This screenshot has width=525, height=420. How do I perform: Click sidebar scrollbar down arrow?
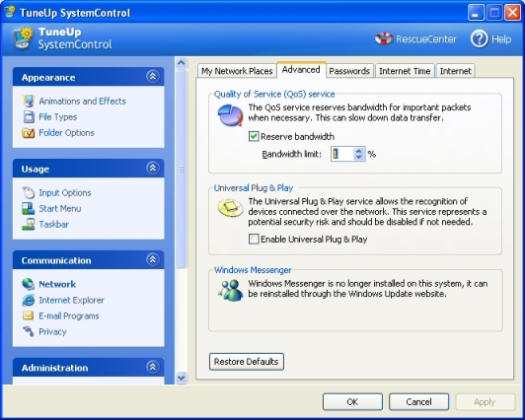tap(182, 378)
